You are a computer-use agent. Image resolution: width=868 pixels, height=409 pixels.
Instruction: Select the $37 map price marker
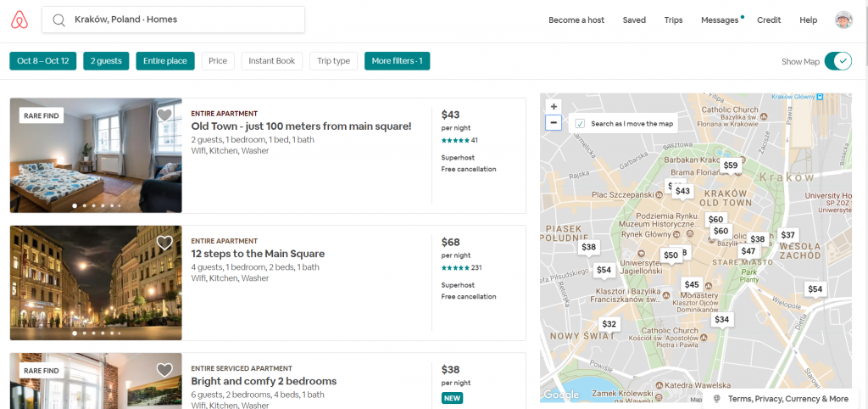788,235
